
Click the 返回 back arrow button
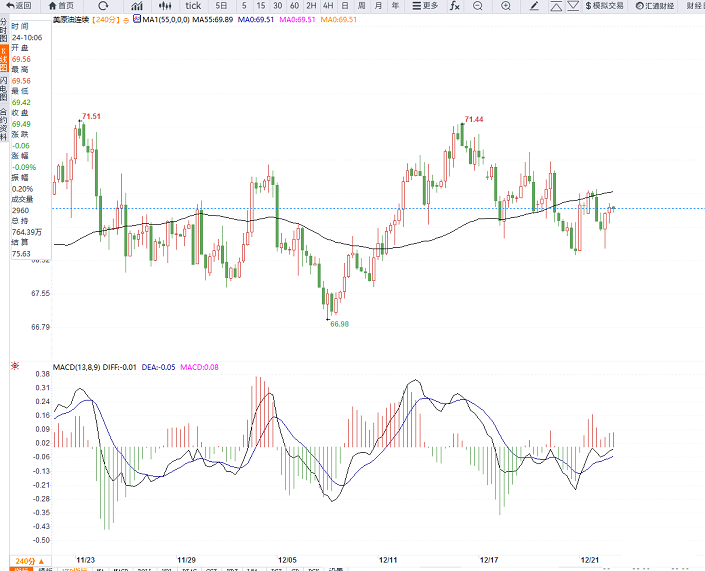[x=19, y=6]
